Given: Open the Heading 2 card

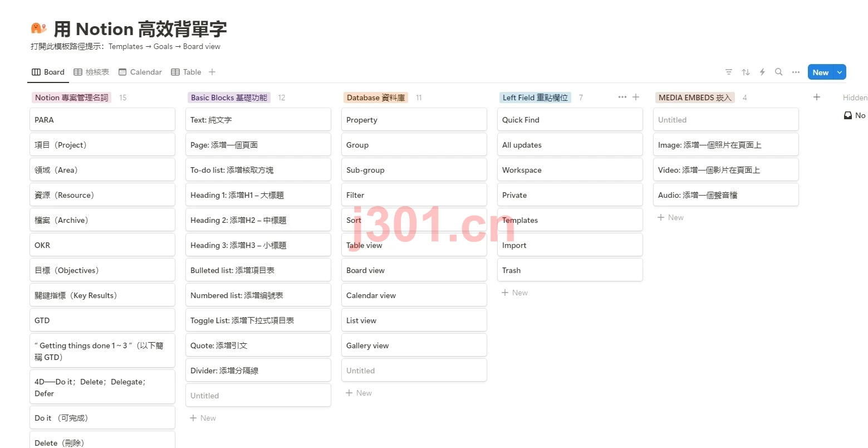Looking at the screenshot, I should [258, 220].
